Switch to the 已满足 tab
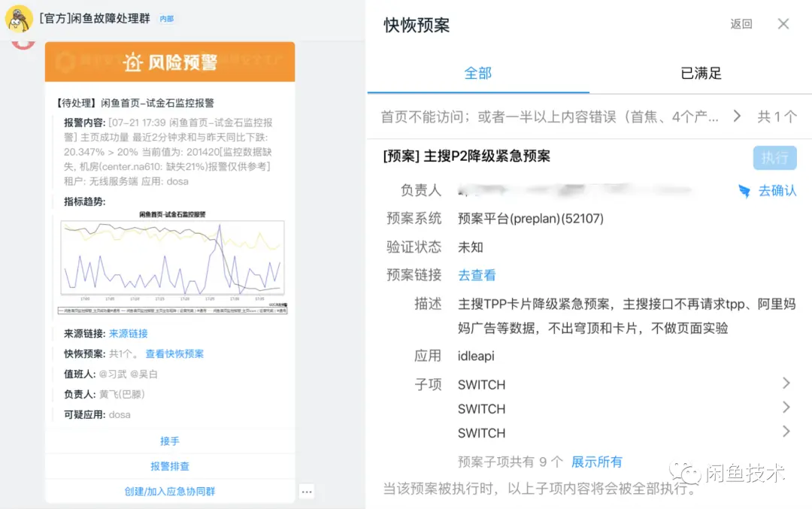The width and height of the screenshot is (812, 509). (x=701, y=74)
